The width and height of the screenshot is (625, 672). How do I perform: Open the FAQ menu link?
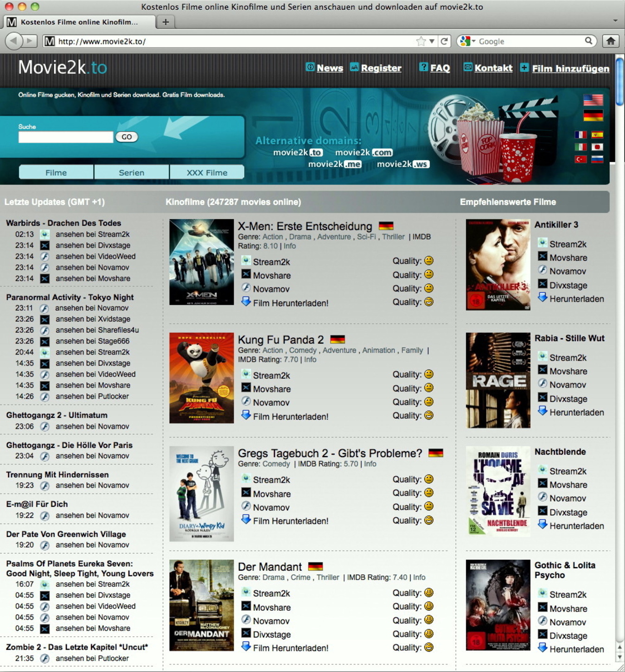point(440,68)
